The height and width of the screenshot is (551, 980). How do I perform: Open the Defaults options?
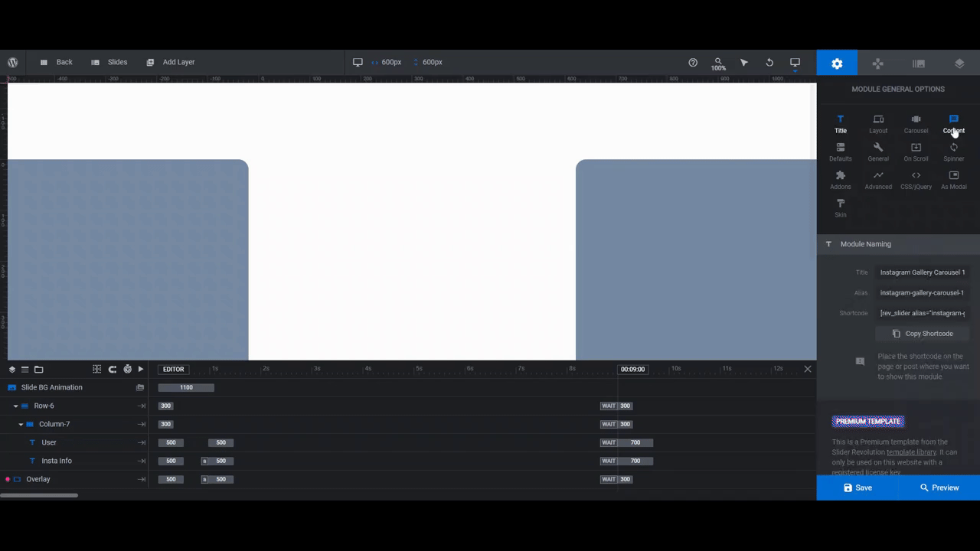click(841, 152)
